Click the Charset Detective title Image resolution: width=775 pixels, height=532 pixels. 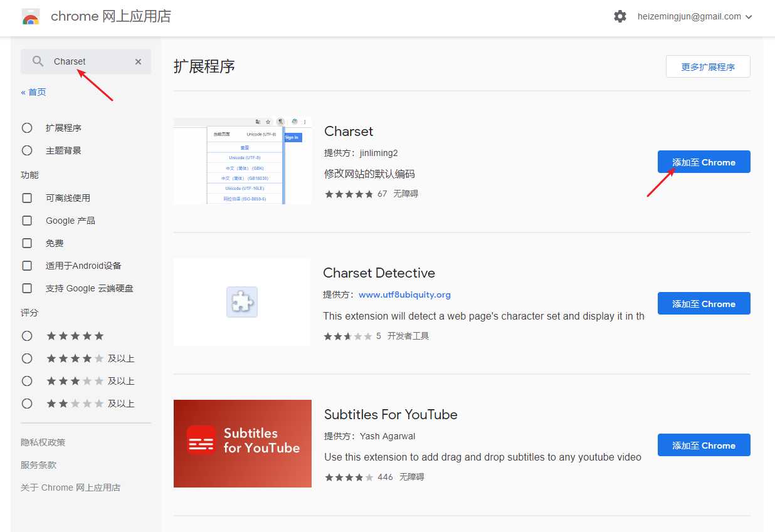[x=379, y=273]
